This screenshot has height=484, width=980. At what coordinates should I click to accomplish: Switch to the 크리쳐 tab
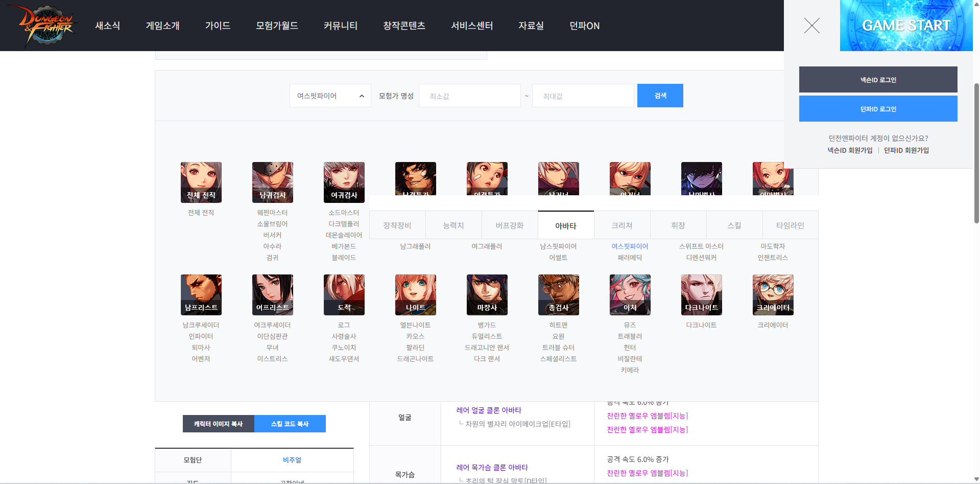click(622, 225)
